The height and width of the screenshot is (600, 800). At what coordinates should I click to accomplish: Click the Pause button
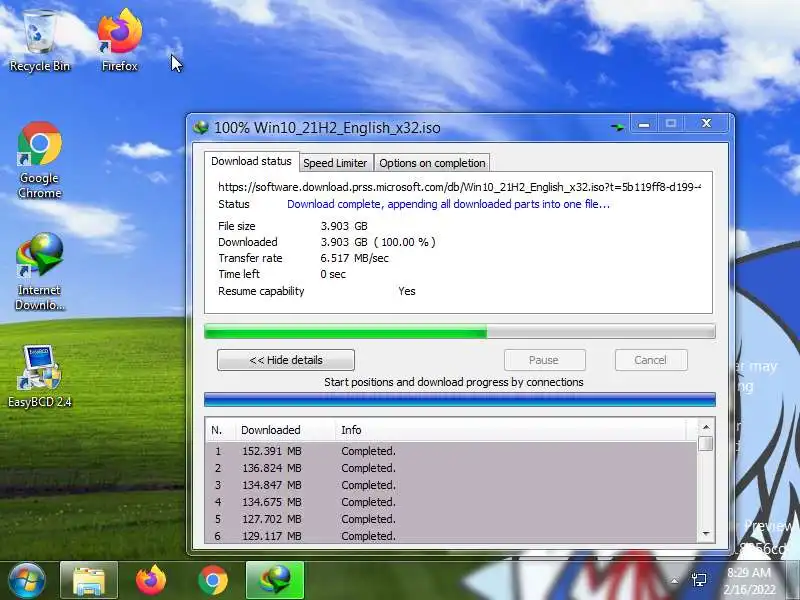tap(544, 360)
